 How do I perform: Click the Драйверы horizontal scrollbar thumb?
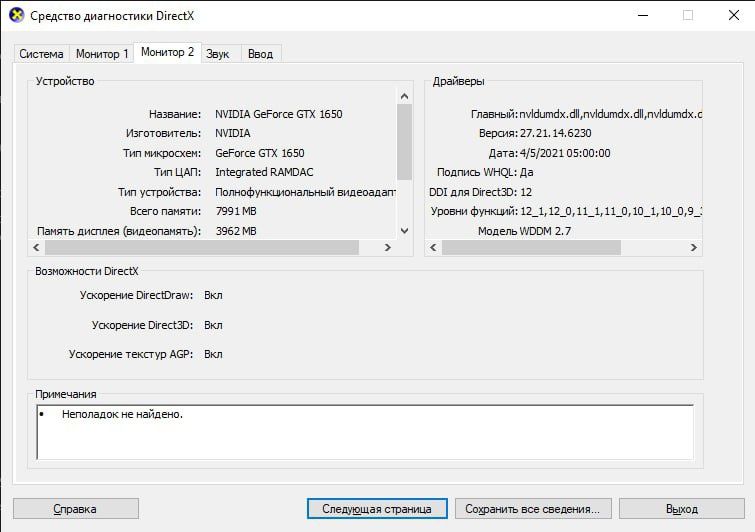coord(531,247)
